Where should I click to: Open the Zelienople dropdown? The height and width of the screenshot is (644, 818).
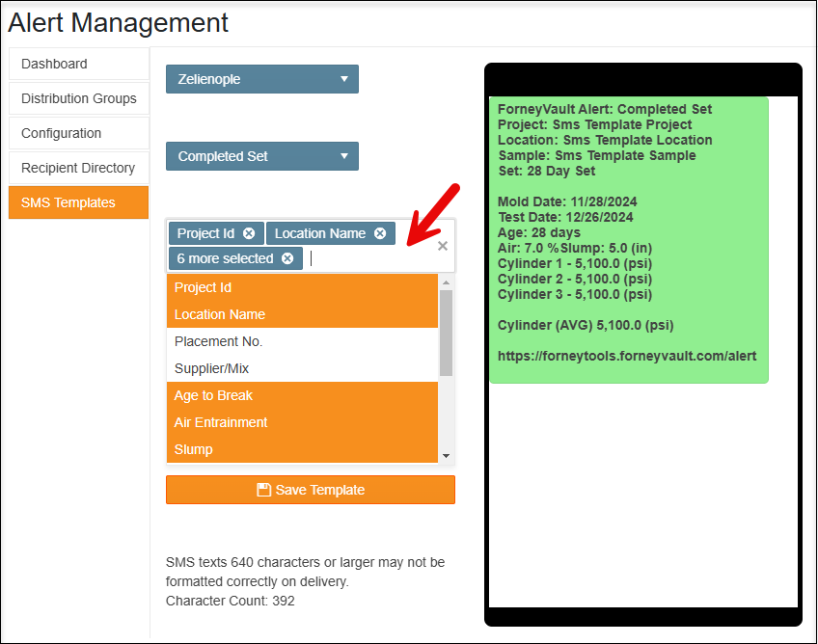(261, 79)
